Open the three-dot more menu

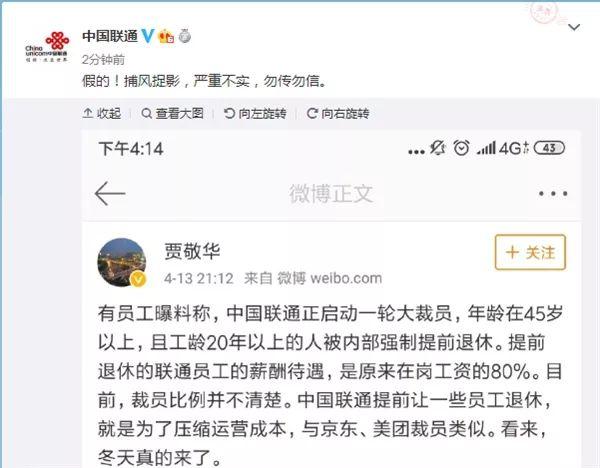pyautogui.click(x=553, y=194)
